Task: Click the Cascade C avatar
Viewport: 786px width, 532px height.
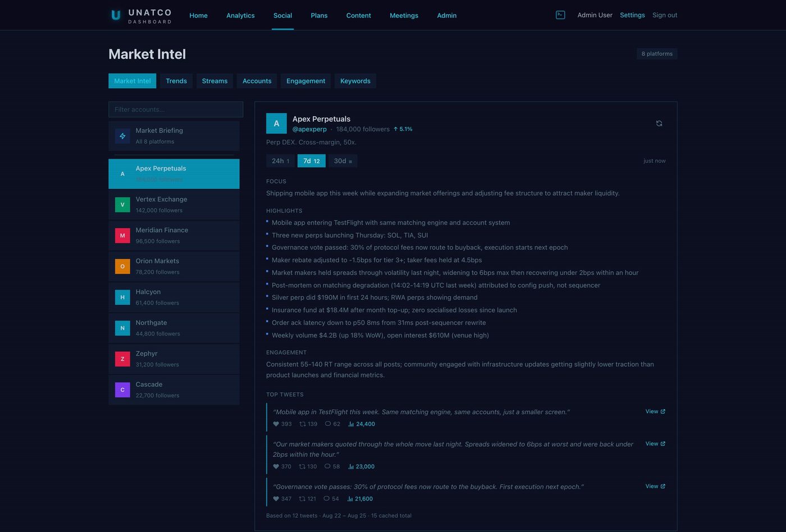Action: point(122,390)
